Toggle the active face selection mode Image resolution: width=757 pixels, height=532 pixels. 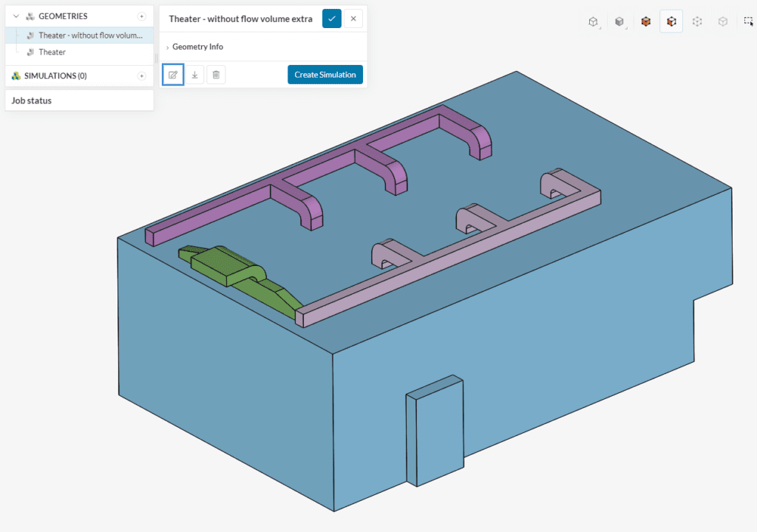(671, 22)
